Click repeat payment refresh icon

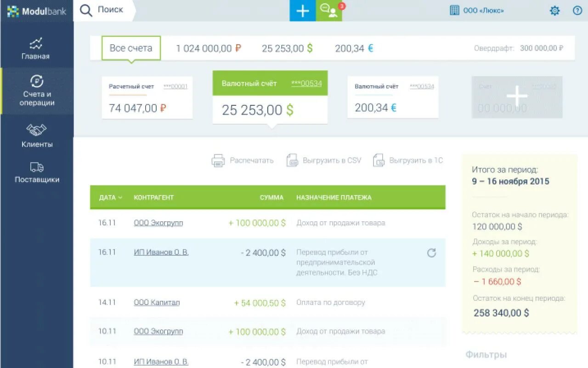click(431, 253)
